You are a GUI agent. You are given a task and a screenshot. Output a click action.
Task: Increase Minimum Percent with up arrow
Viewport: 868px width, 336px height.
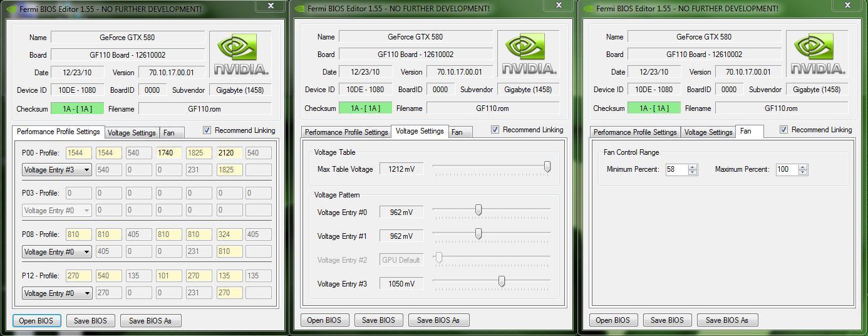(693, 167)
